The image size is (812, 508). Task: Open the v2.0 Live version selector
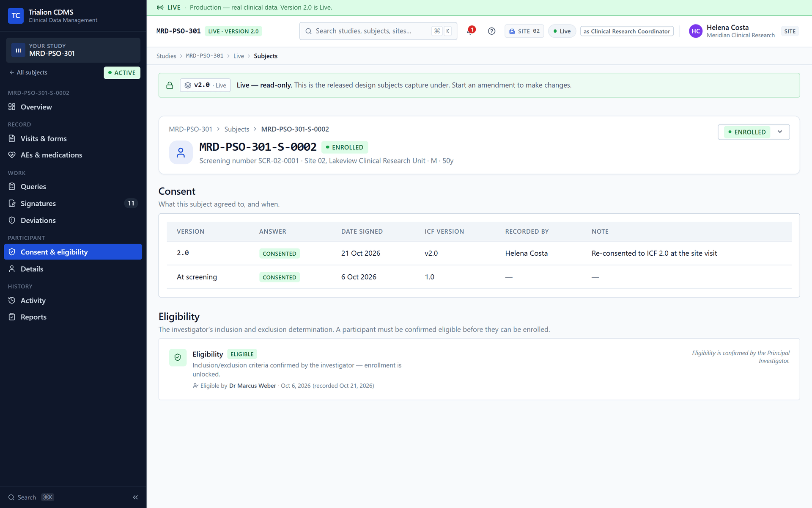click(x=205, y=85)
